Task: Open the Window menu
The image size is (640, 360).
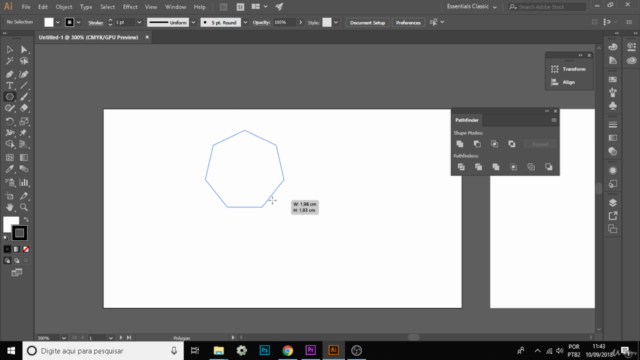Action: (x=176, y=7)
